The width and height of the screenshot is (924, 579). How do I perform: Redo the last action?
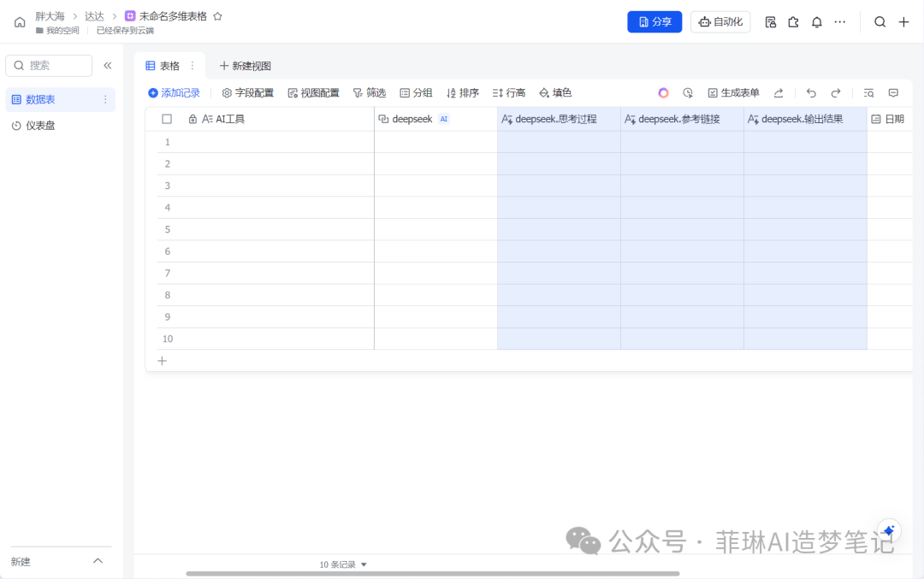click(836, 93)
